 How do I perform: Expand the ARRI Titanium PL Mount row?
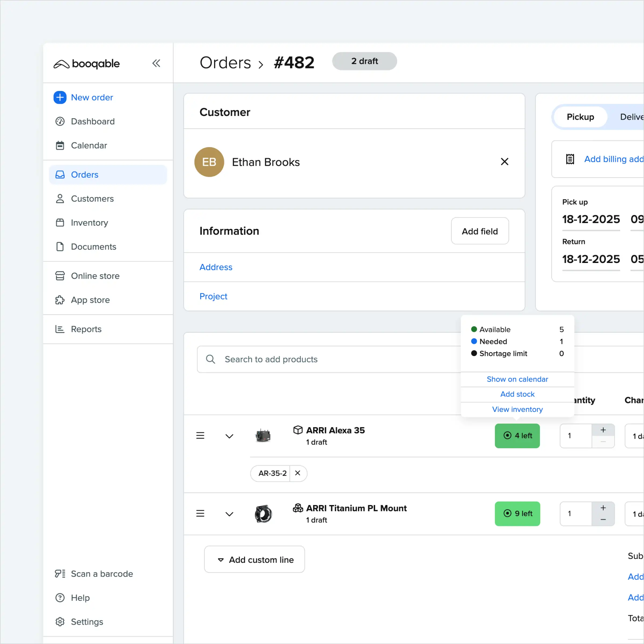[229, 514]
